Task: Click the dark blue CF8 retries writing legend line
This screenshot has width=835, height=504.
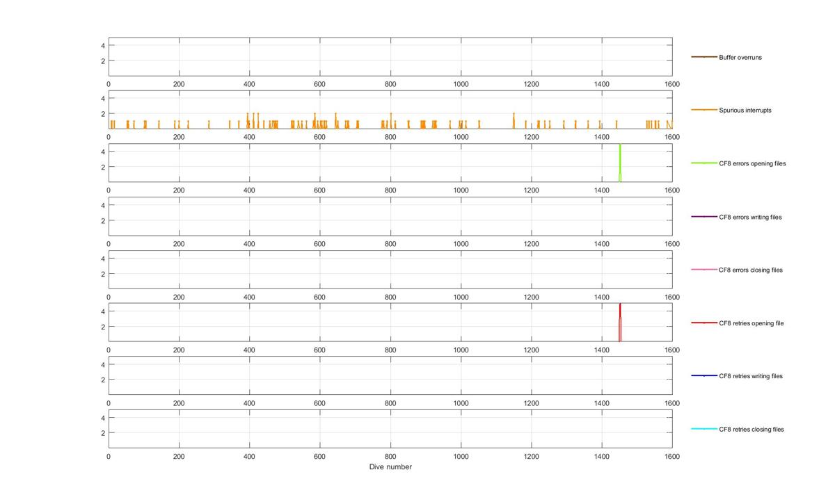Action: pyautogui.click(x=703, y=376)
